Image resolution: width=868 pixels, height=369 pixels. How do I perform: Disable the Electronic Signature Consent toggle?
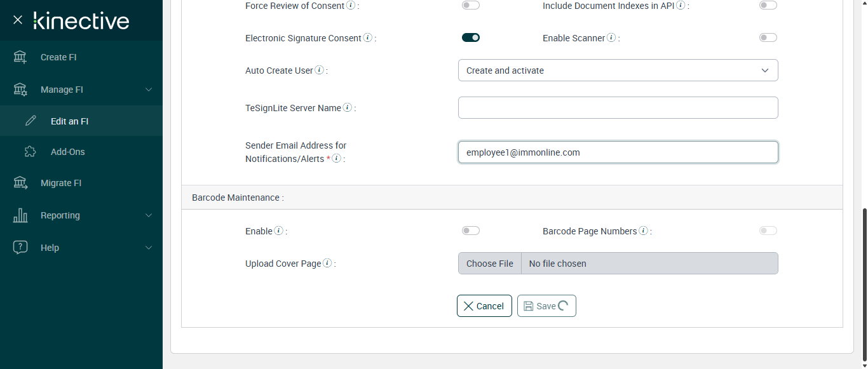[x=471, y=37]
